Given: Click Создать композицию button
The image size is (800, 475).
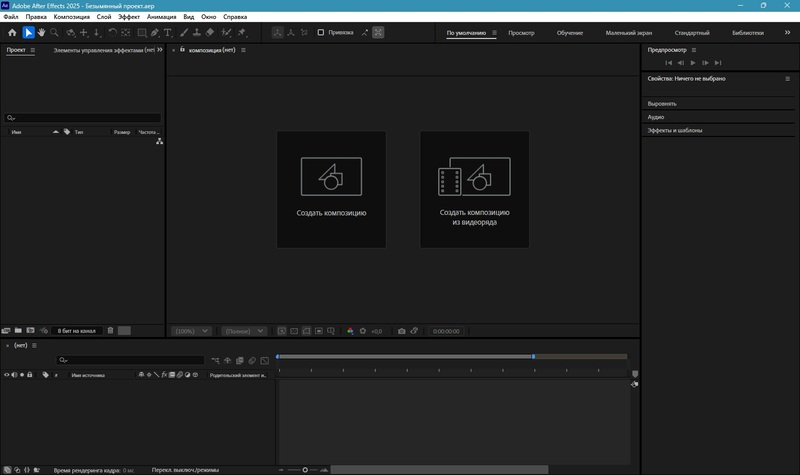Looking at the screenshot, I should [x=331, y=189].
